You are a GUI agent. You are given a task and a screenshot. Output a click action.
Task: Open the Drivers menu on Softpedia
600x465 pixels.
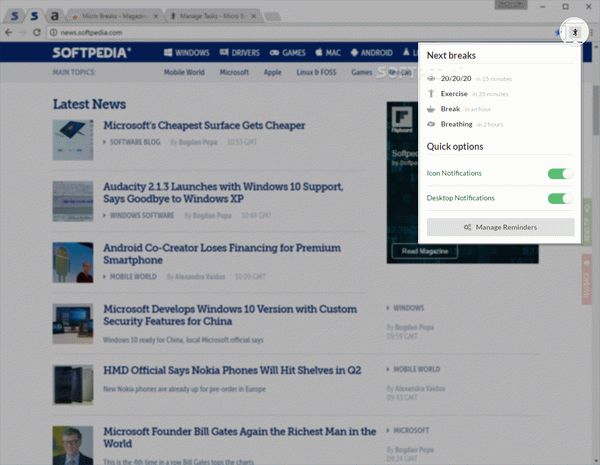tap(240, 52)
